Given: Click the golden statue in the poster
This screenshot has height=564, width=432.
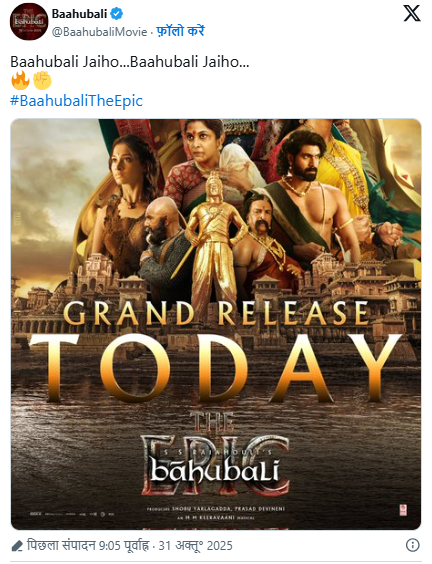Looking at the screenshot, I should pos(214,236).
